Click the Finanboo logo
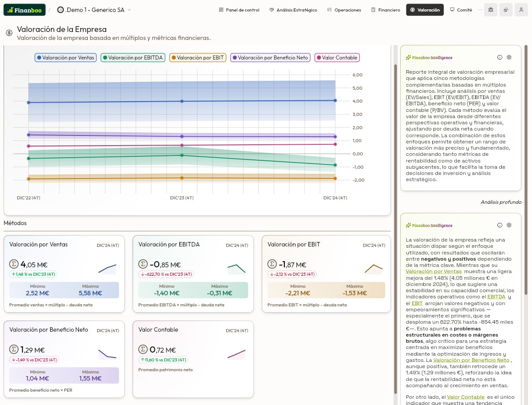This screenshot has width=532, height=405. point(24,10)
